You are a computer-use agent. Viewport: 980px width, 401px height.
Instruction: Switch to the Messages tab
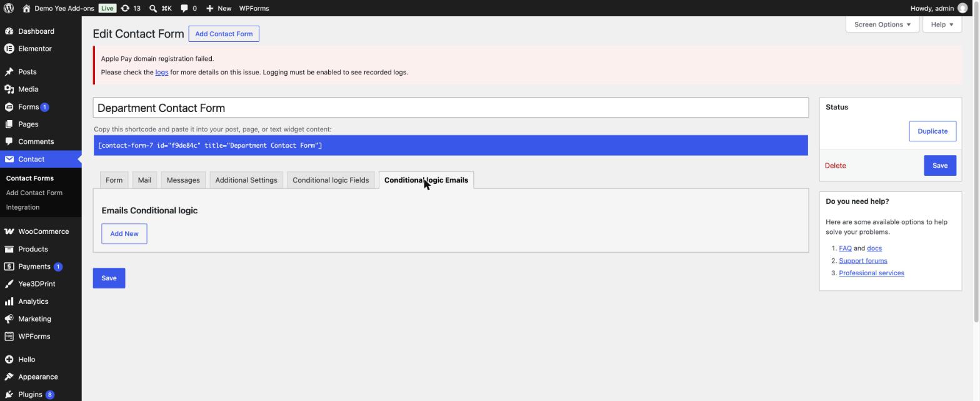(183, 180)
